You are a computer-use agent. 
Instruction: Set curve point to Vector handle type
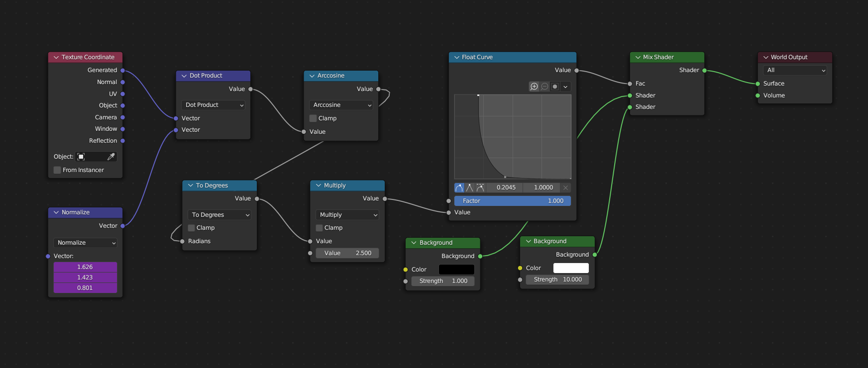tap(469, 187)
